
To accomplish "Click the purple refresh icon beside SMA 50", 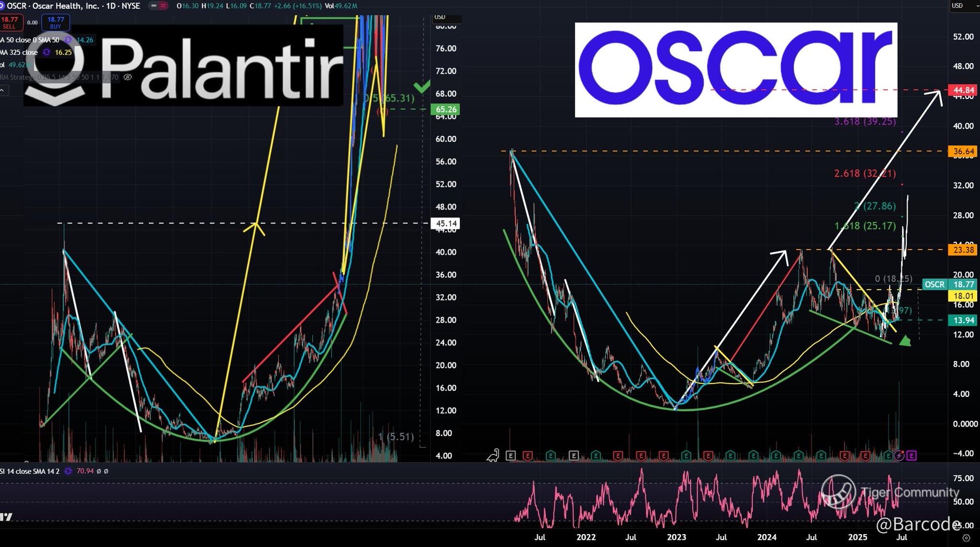I will coord(68,40).
